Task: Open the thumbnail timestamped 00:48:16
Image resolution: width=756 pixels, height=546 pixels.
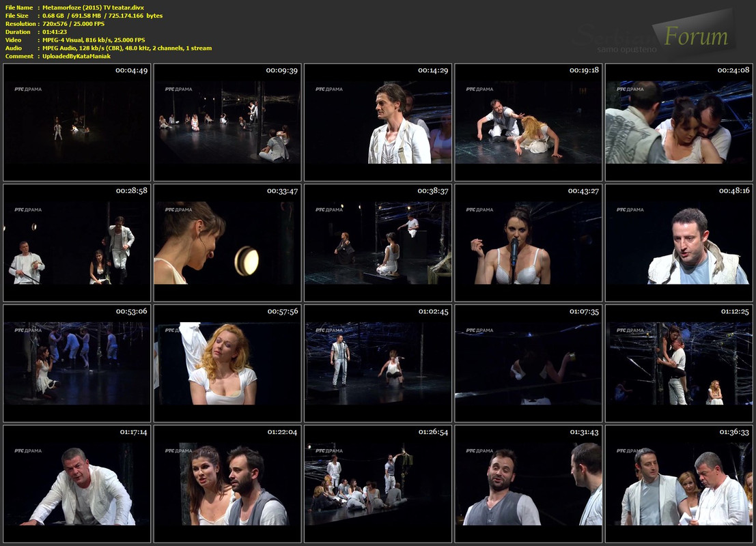Action: (679, 243)
